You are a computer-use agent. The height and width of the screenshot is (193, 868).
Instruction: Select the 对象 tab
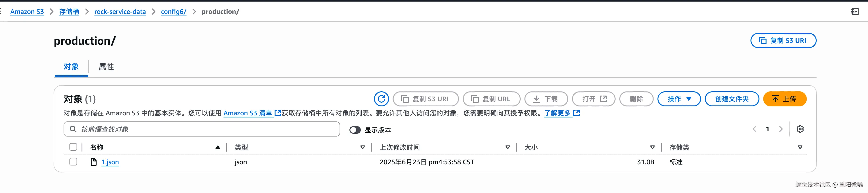coord(71,67)
